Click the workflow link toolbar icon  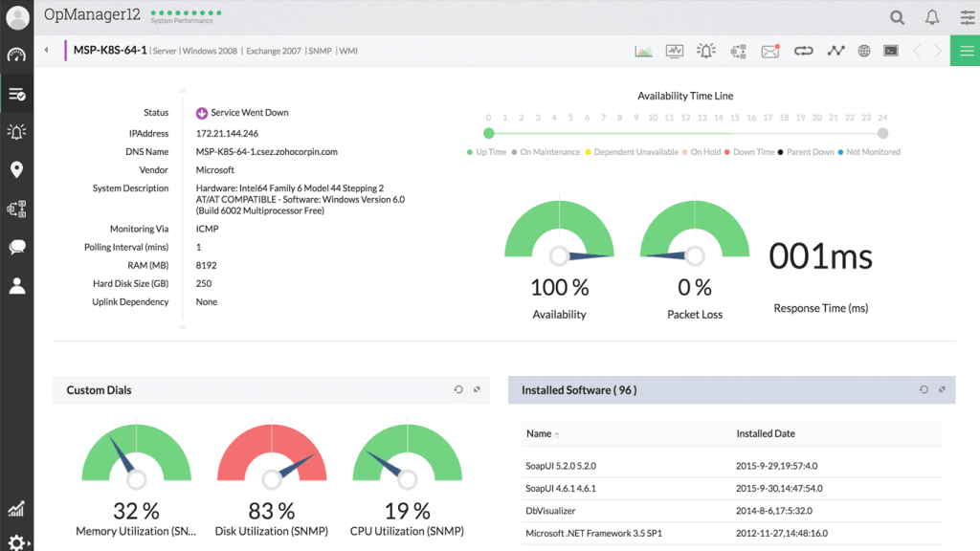tap(803, 50)
